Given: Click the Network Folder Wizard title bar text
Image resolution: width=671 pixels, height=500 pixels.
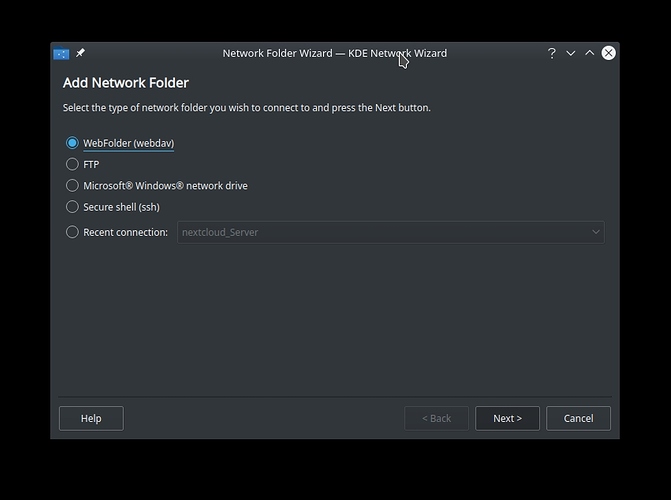Looking at the screenshot, I should [334, 53].
